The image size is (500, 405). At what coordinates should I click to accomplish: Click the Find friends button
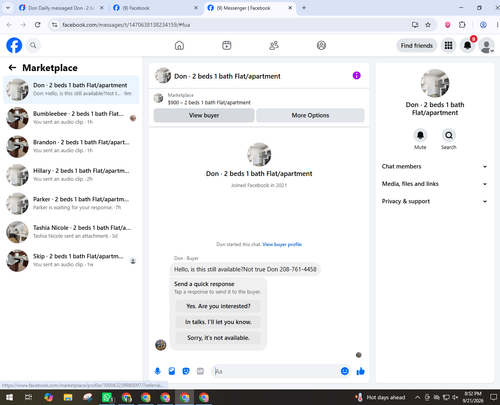(x=417, y=45)
